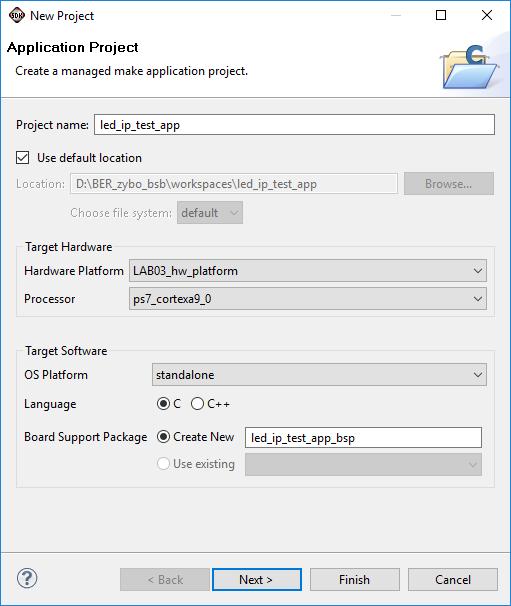
Task: Click the Finish button
Action: 354,579
